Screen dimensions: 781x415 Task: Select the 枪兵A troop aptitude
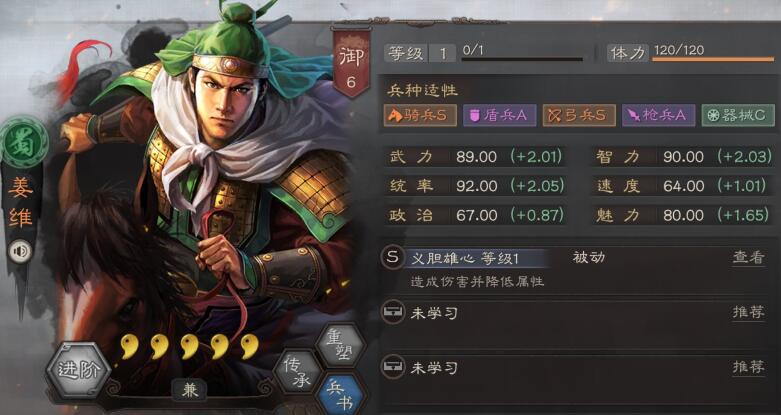click(658, 116)
